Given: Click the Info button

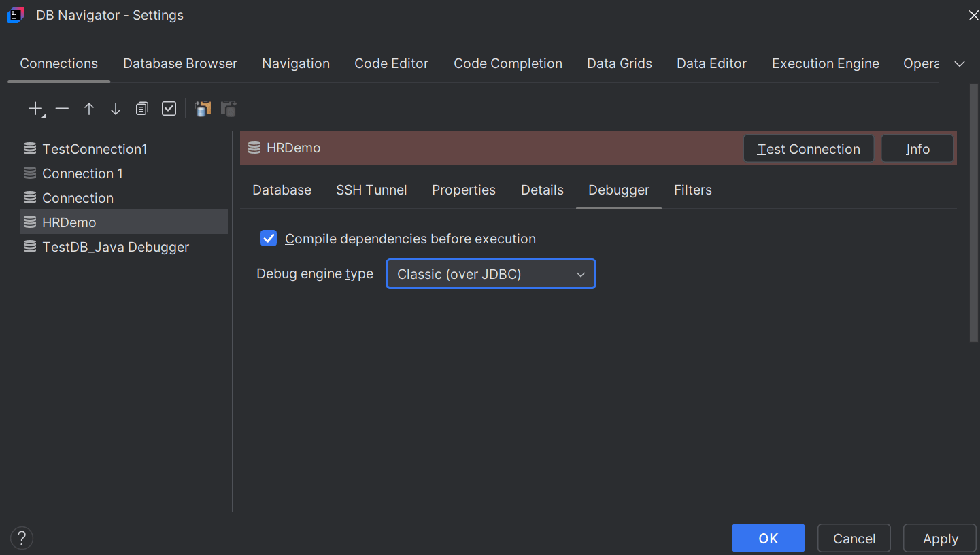Looking at the screenshot, I should [x=917, y=149].
